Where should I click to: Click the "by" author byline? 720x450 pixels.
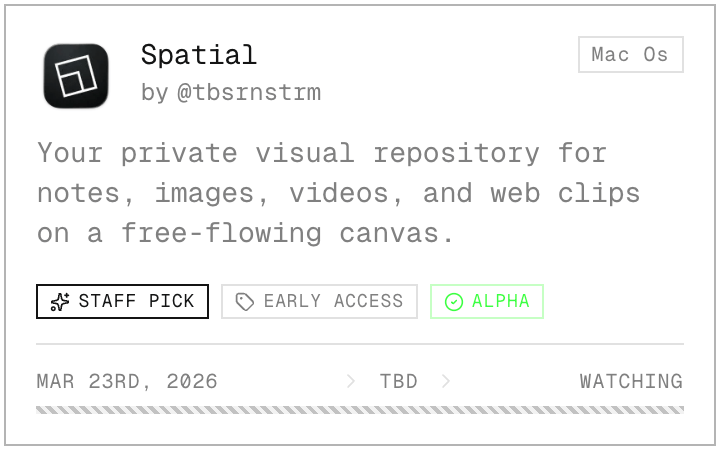coord(154,93)
